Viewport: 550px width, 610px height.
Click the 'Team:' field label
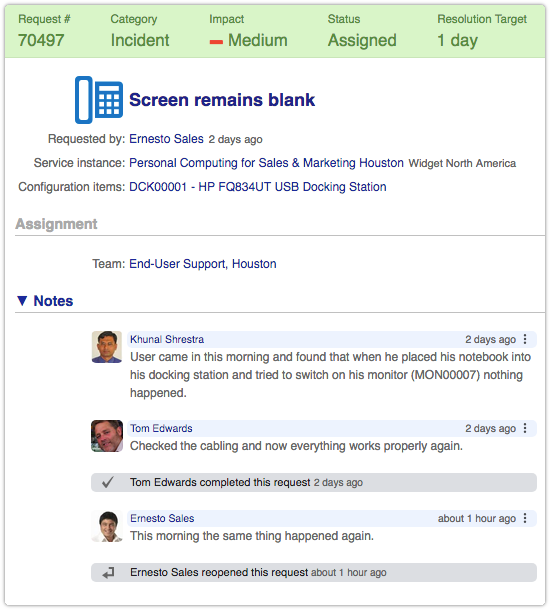pyautogui.click(x=109, y=264)
